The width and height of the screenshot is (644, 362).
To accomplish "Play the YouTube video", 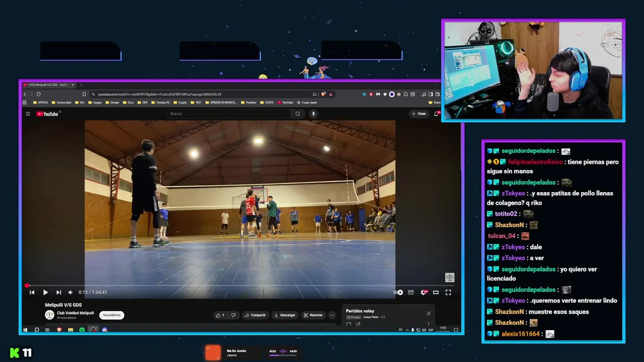I will (x=45, y=292).
